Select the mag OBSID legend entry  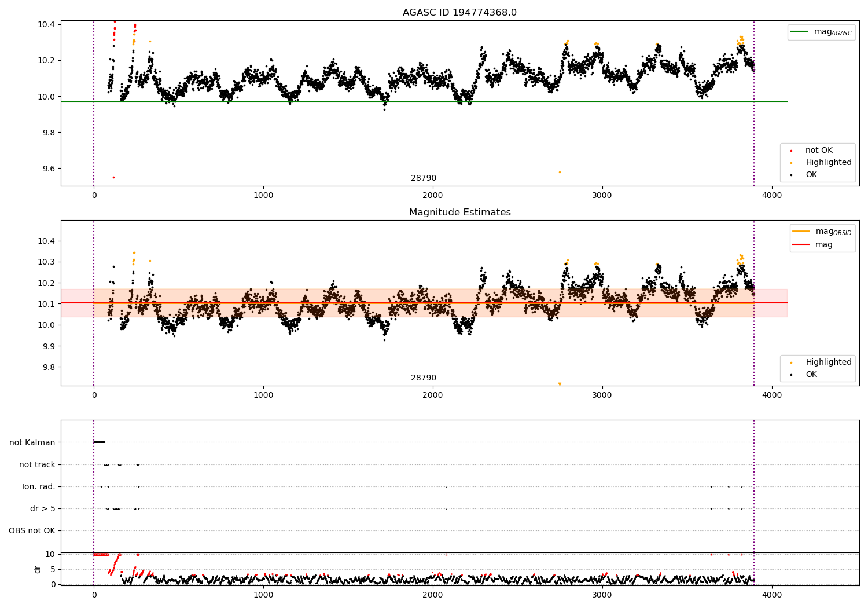(822, 232)
